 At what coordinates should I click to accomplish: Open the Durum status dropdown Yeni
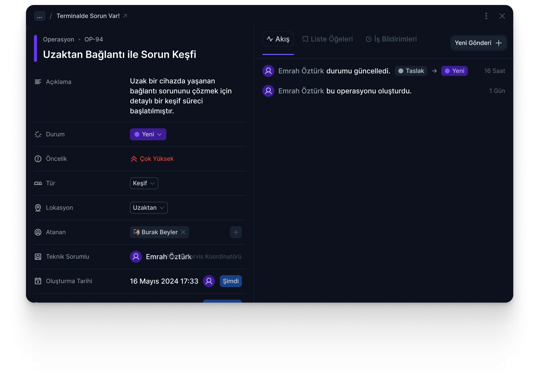click(148, 134)
